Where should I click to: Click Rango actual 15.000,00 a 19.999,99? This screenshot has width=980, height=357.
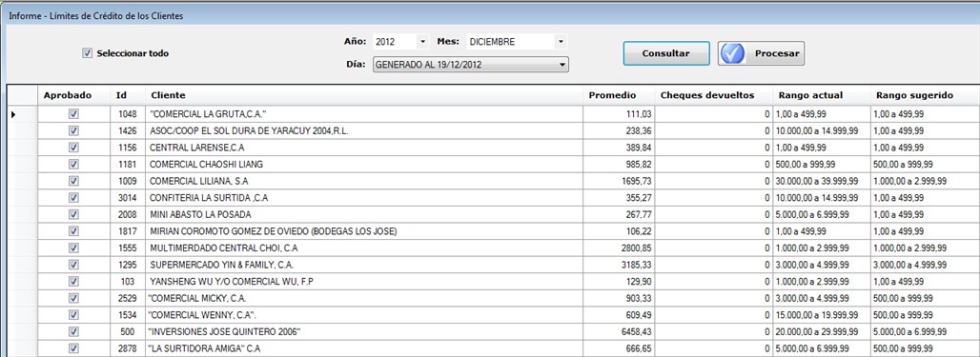(x=821, y=314)
